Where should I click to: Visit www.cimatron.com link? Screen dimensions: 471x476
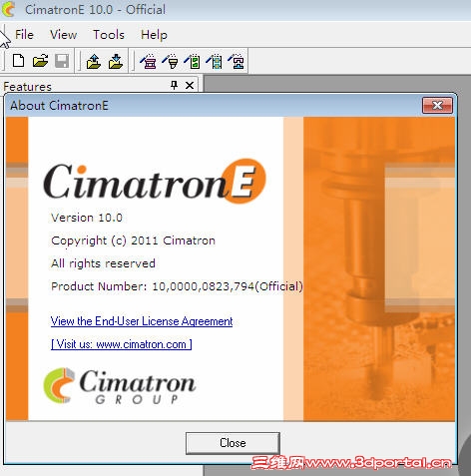click(122, 344)
